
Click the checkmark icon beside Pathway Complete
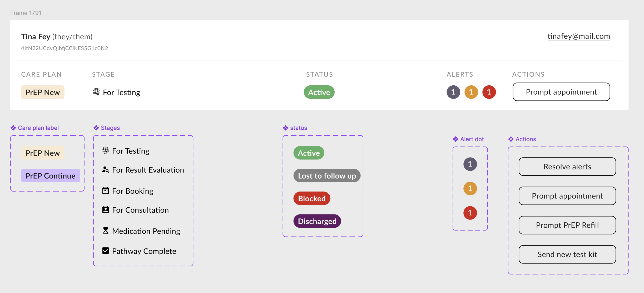(x=106, y=251)
